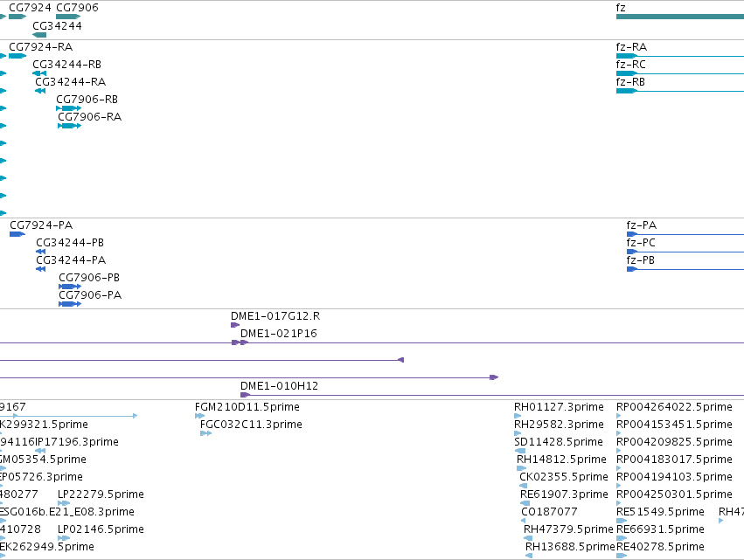Viewport: 744px width, 560px height.
Task: Click the FGM210D11.5prime EST arrow
Action: 199,416
